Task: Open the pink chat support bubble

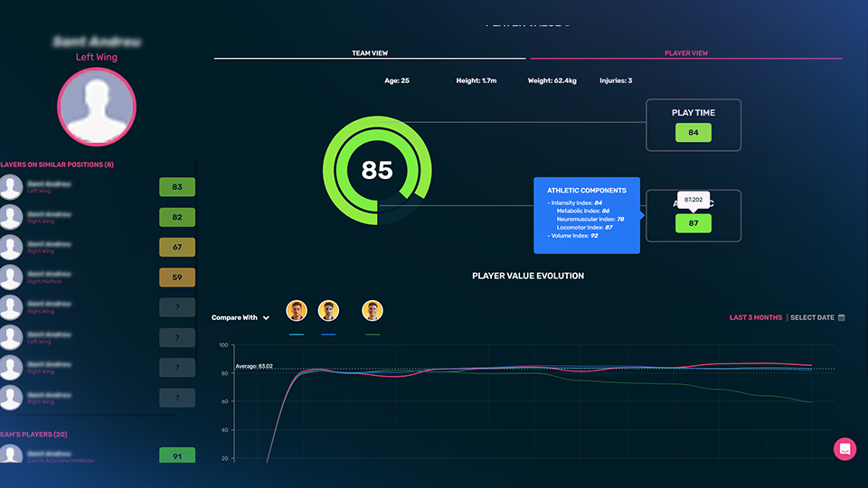Action: pos(844,449)
